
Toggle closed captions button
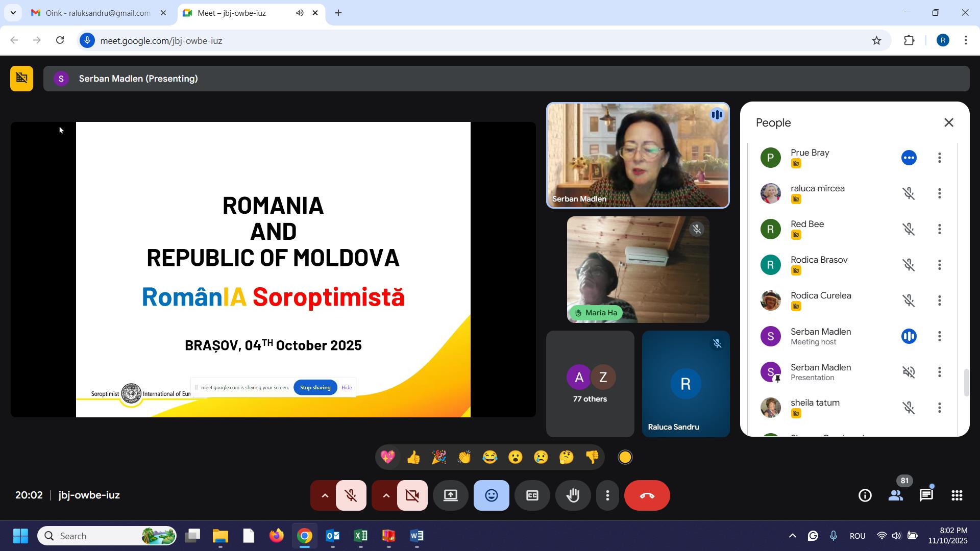click(x=532, y=495)
